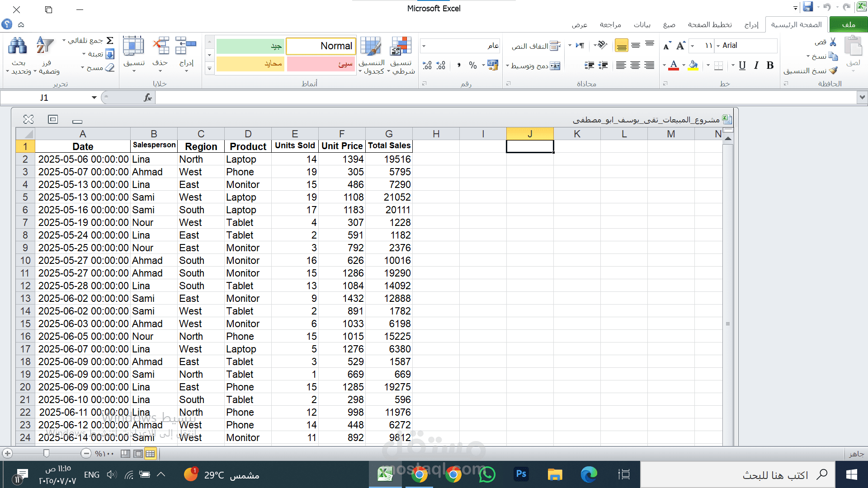Viewport: 868px width, 488px height.
Task: Toggle Underline formatting
Action: 742,65
